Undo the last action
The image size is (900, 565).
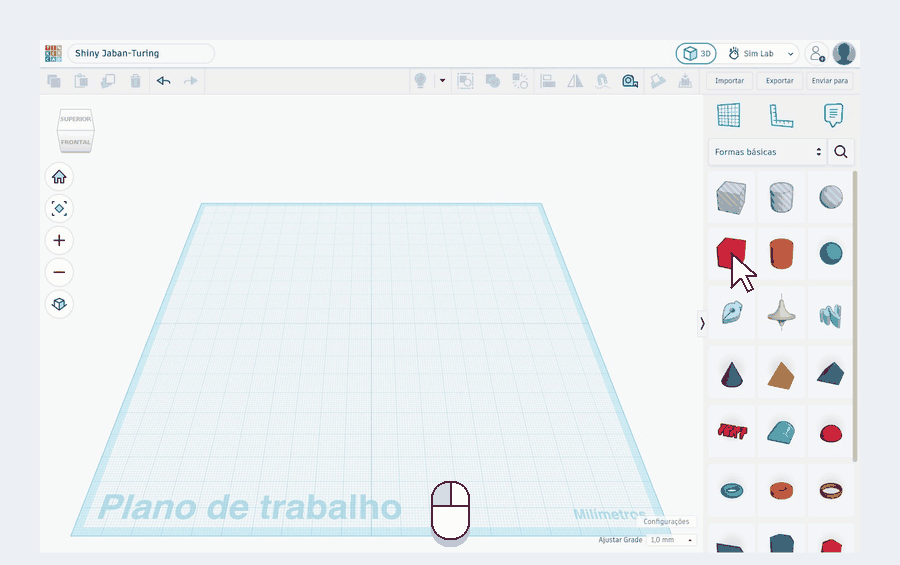click(x=164, y=81)
